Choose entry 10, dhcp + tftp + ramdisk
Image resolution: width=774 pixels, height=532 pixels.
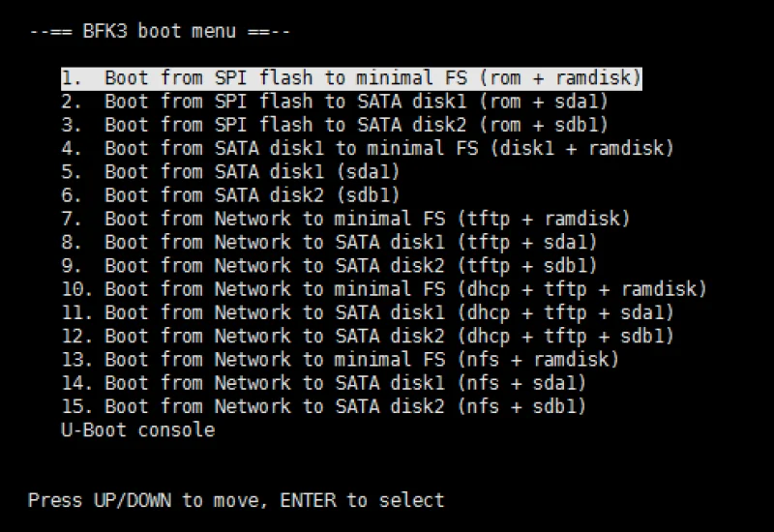(x=384, y=289)
